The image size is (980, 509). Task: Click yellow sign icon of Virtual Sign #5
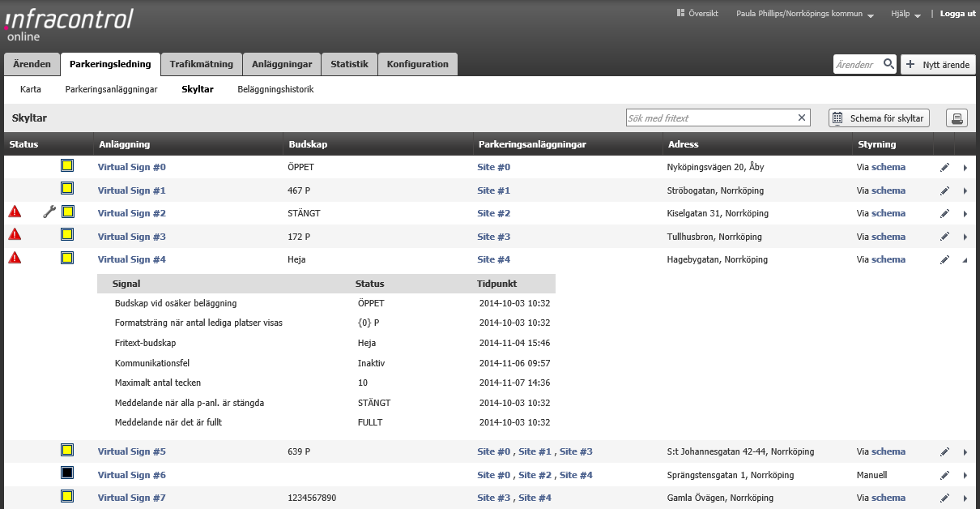[67, 450]
